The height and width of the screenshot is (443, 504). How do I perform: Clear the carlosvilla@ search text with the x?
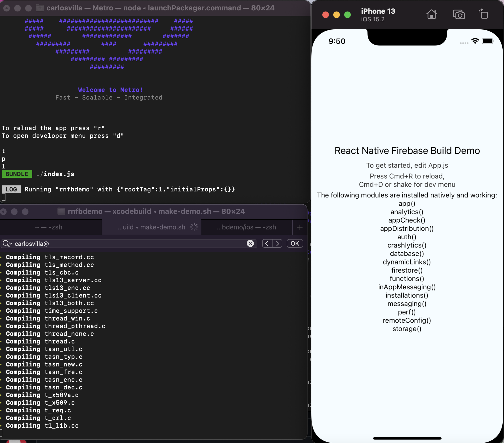250,243
